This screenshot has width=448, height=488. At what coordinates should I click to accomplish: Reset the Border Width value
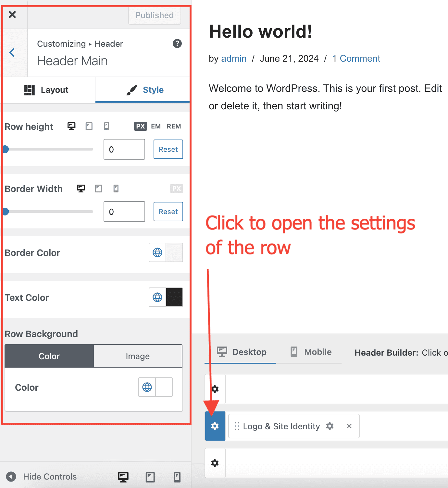pyautogui.click(x=168, y=212)
